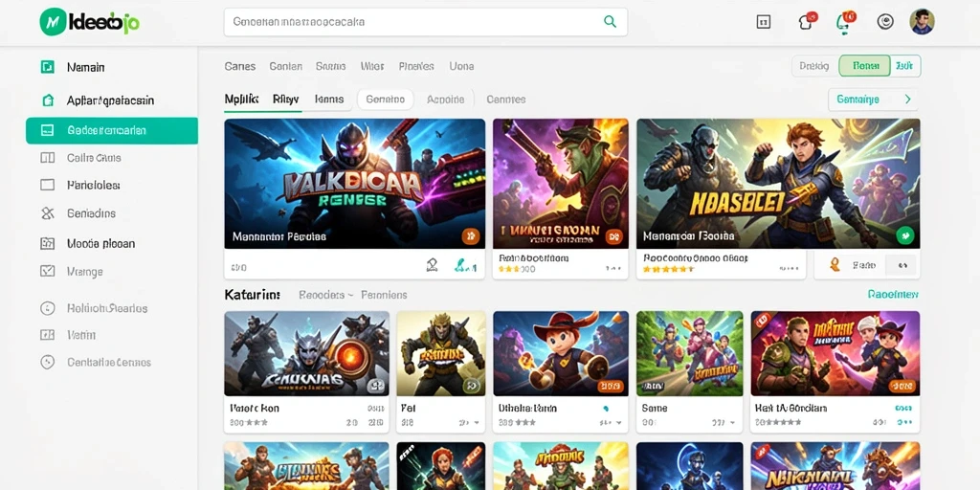The width and height of the screenshot is (980, 490).
Task: Open the Ndasecei fighting game banner
Action: pyautogui.click(x=778, y=184)
